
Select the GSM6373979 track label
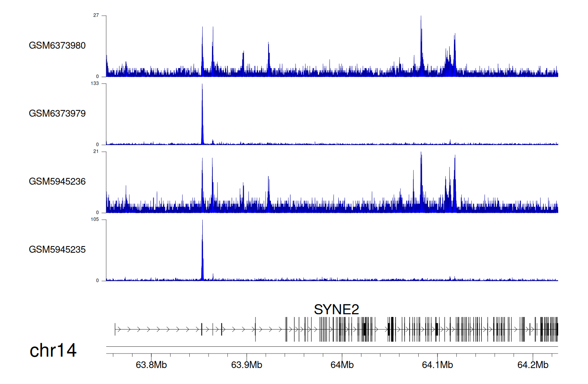pyautogui.click(x=57, y=114)
